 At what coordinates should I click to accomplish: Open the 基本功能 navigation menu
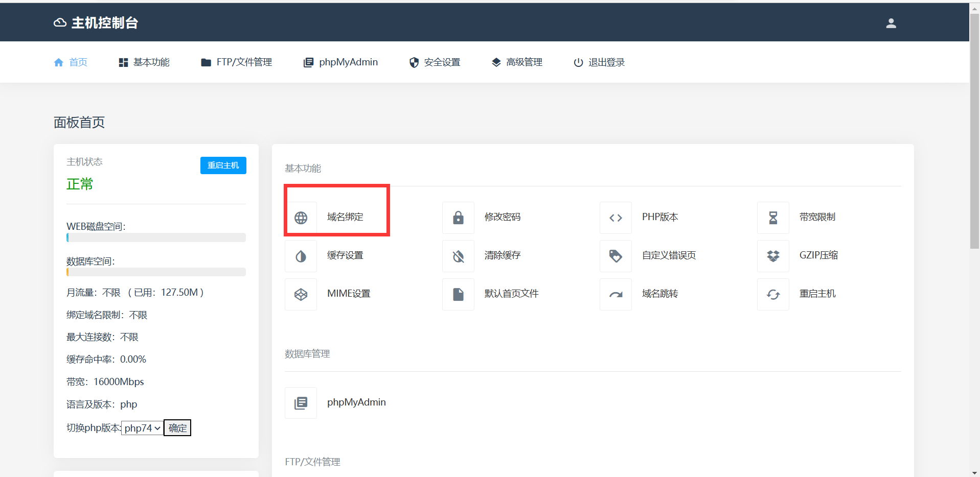[x=144, y=62]
